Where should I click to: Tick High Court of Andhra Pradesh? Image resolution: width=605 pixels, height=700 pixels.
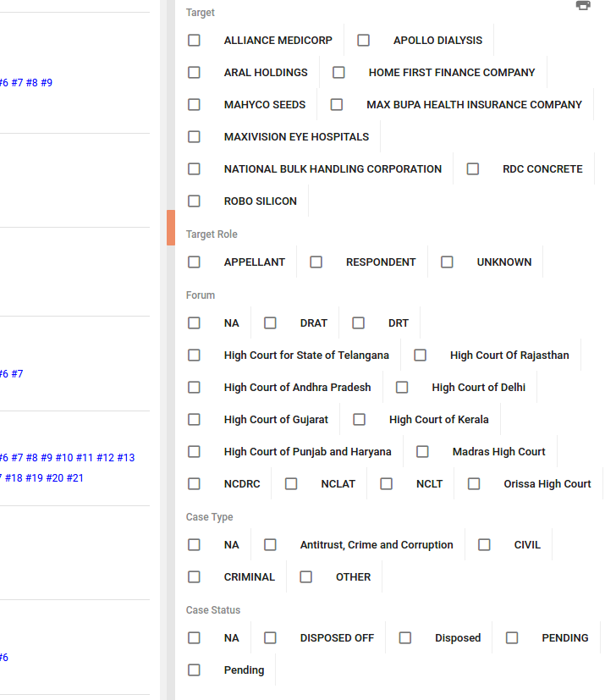[194, 387]
